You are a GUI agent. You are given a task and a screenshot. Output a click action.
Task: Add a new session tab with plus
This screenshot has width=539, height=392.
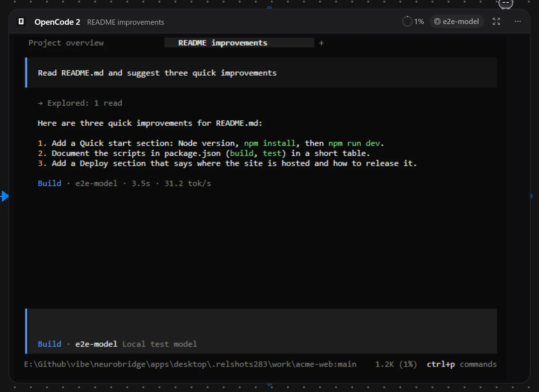pos(321,43)
